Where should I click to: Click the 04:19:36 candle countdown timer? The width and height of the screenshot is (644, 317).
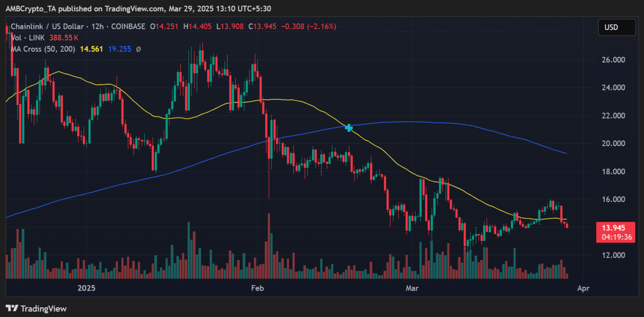point(616,237)
